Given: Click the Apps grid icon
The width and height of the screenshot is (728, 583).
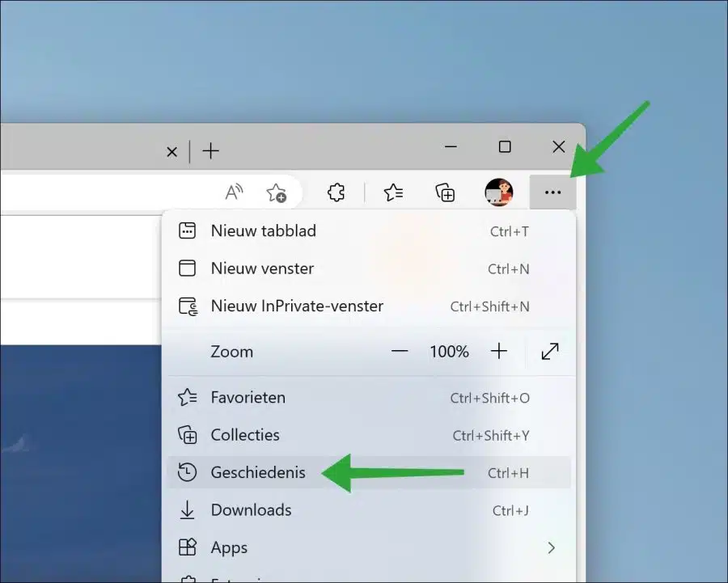Looking at the screenshot, I should [x=188, y=547].
